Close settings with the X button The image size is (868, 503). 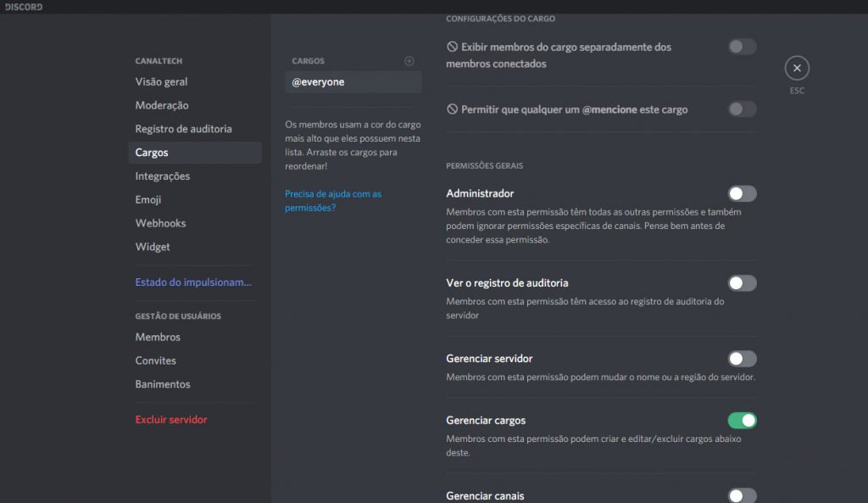[797, 68]
